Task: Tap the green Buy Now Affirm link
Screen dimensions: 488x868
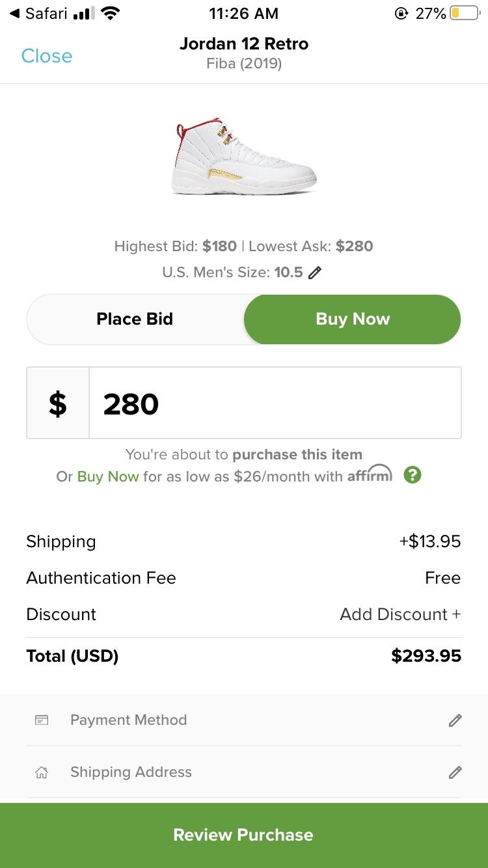Action: [108, 476]
